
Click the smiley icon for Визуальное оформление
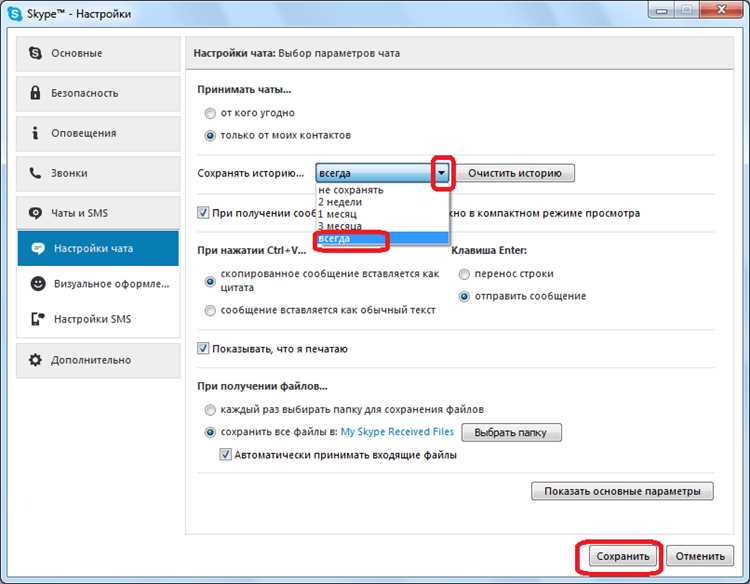click(38, 284)
